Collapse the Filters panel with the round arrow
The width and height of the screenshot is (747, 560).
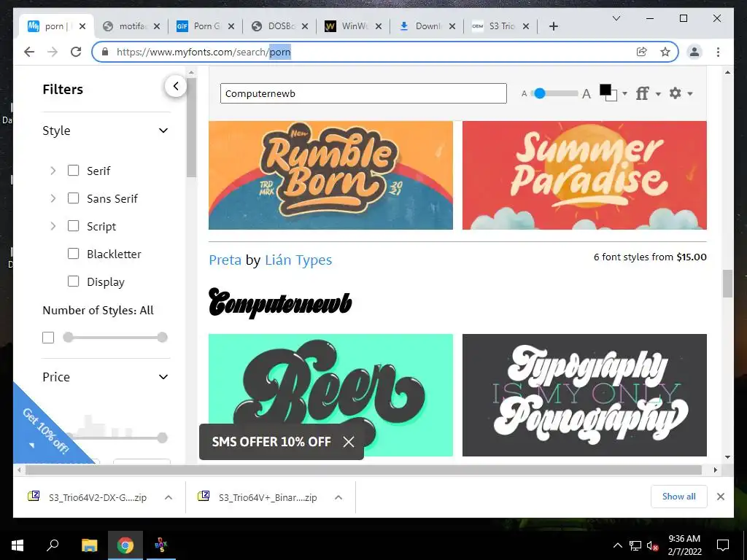[176, 86]
